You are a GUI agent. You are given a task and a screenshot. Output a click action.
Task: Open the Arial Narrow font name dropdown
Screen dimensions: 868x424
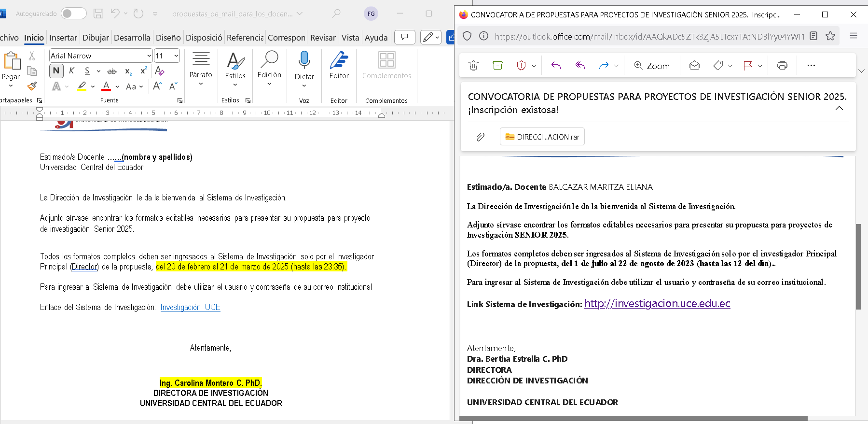click(149, 56)
